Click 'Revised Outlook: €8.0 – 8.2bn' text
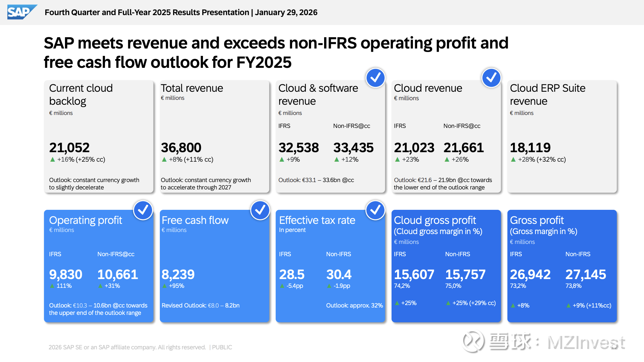The image size is (644, 362). point(201,305)
